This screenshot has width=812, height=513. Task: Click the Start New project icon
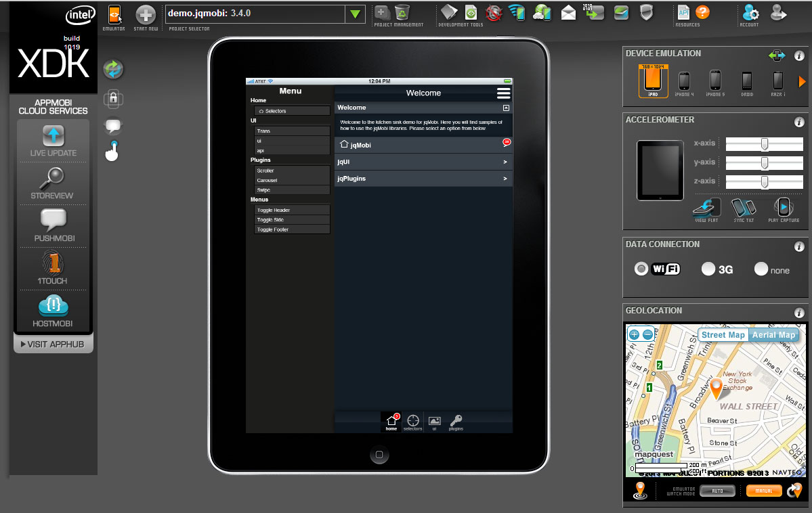point(146,15)
